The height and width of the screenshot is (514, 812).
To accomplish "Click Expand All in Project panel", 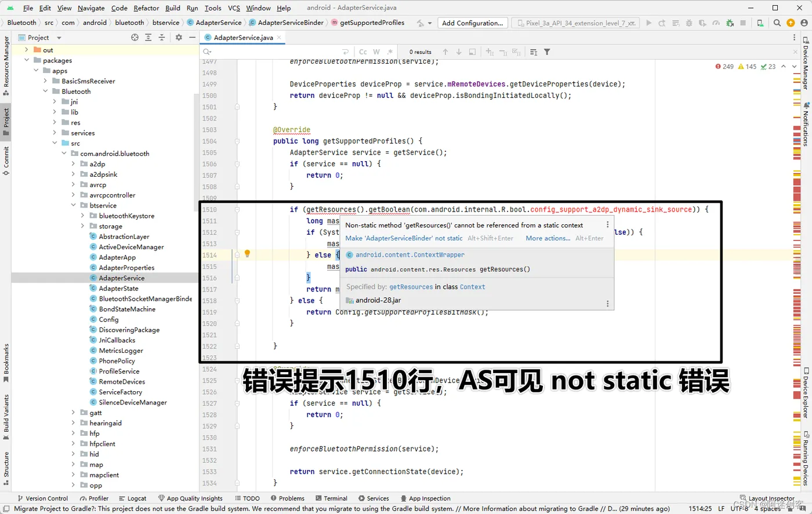I will pos(148,37).
